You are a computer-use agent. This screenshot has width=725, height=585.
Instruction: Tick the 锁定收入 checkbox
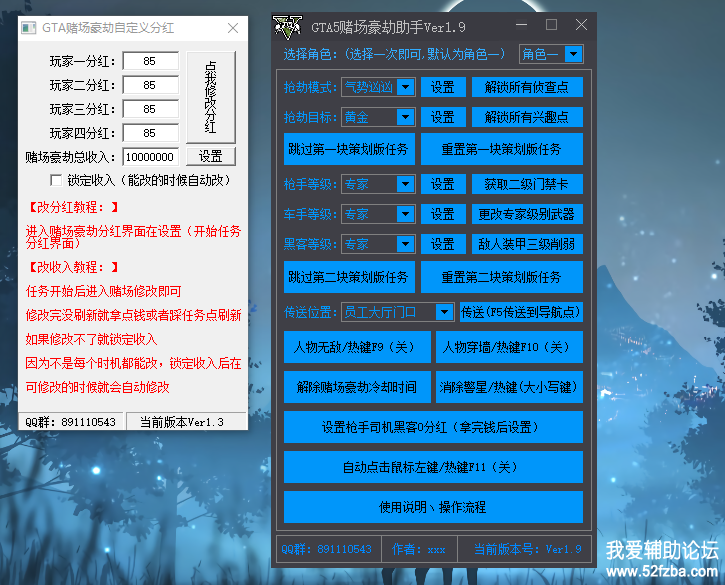tap(56, 180)
